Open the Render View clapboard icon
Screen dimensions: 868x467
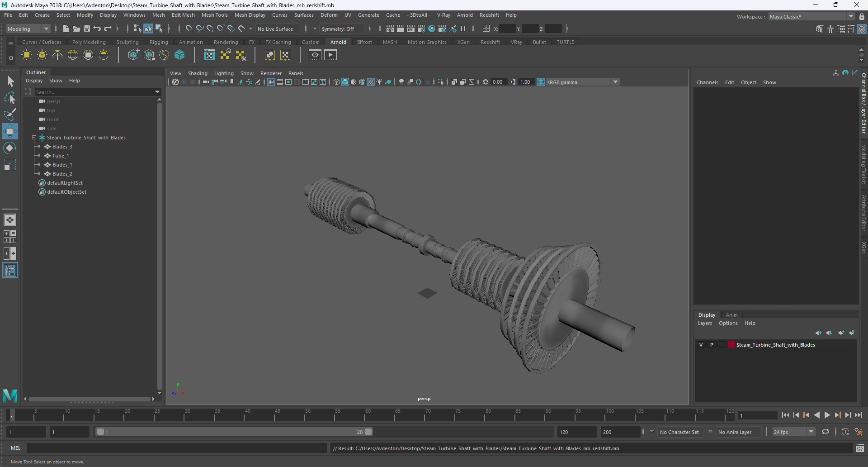(390, 29)
